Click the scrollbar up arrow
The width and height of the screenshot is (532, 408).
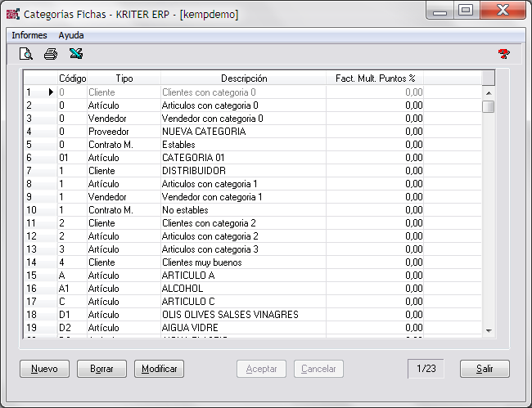(x=488, y=92)
